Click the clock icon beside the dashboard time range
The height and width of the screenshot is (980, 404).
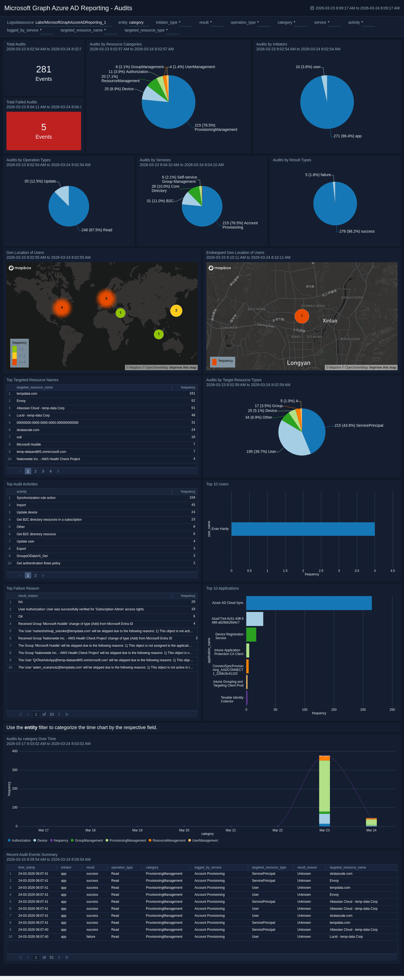(312, 8)
